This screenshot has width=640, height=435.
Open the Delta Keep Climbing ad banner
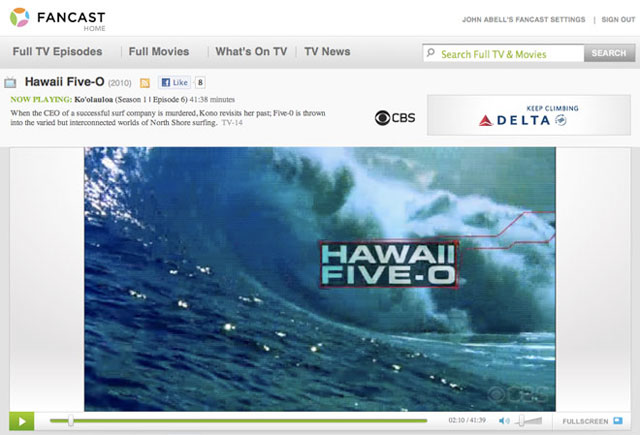coord(529,115)
